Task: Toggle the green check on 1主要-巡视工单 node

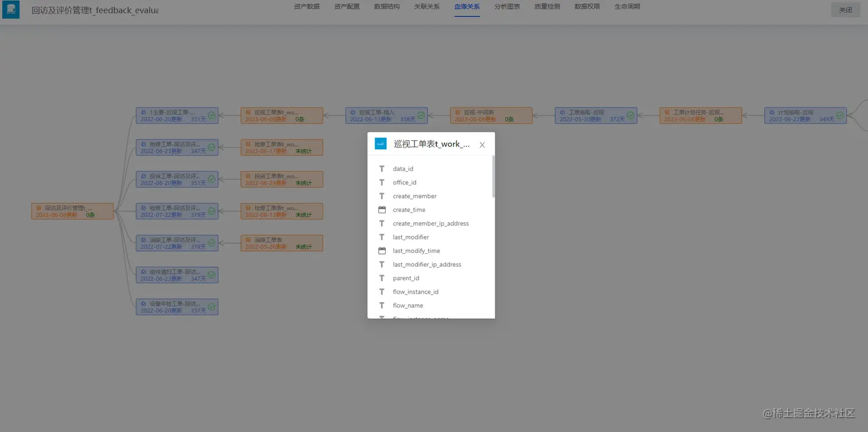Action: pyautogui.click(x=211, y=115)
